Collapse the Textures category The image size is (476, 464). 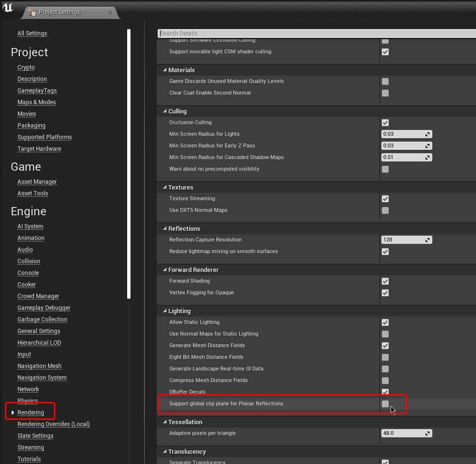point(165,188)
